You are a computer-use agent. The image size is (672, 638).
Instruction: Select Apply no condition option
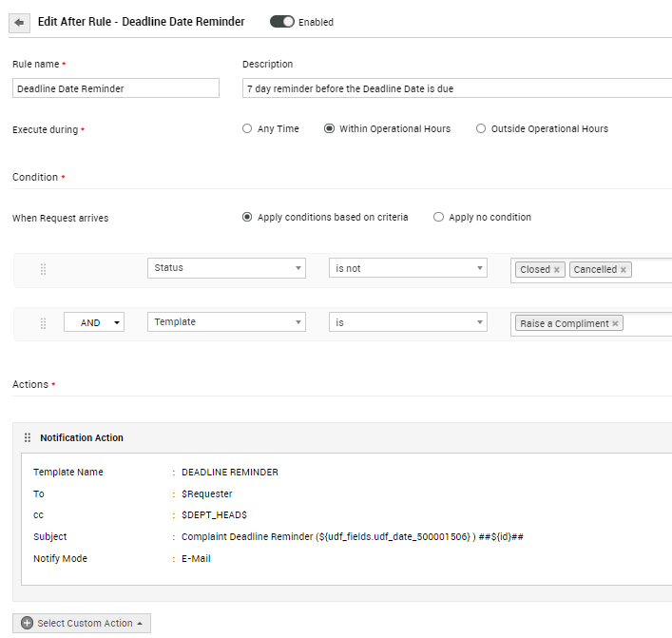pyautogui.click(x=438, y=217)
